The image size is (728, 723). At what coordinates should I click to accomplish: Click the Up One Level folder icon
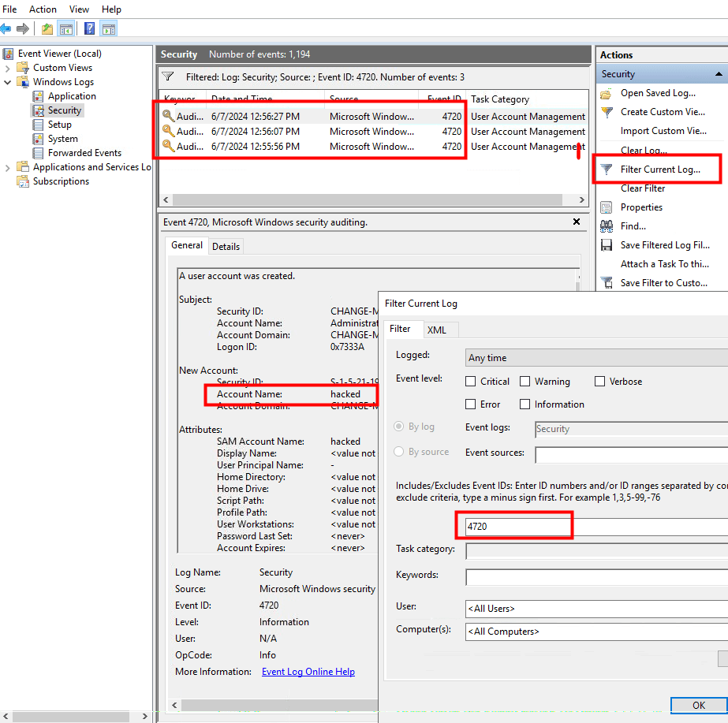click(x=47, y=29)
